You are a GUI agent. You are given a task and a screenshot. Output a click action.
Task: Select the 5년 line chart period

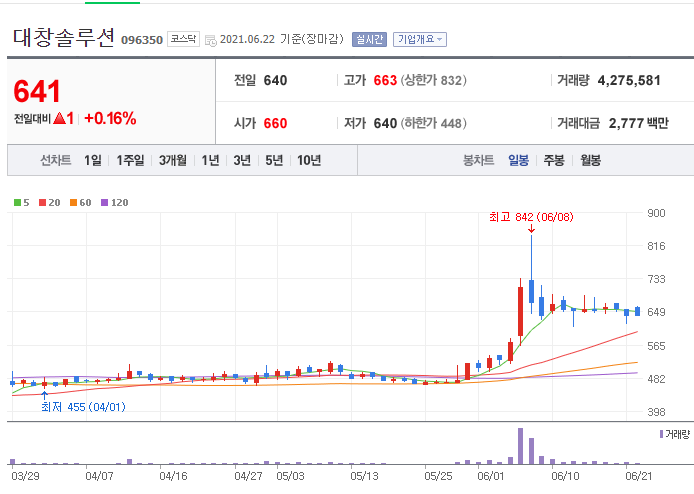274,160
